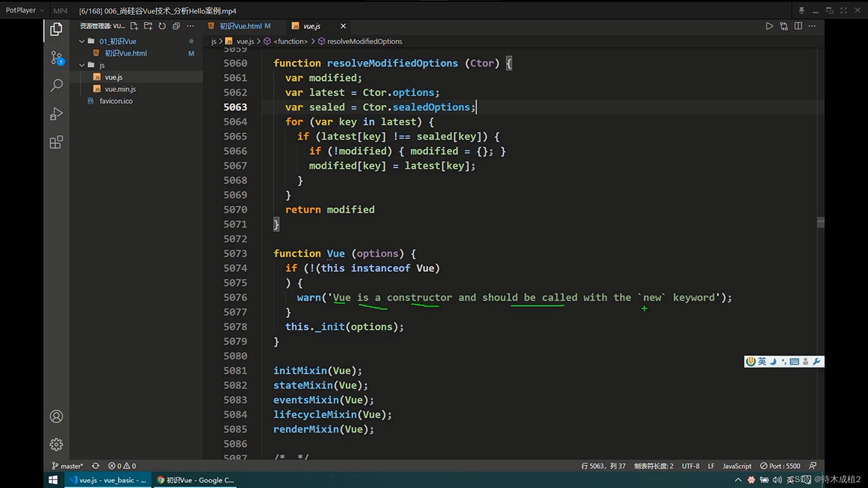Change the UTF-8 file encoding
868x488 pixels.
(x=691, y=466)
